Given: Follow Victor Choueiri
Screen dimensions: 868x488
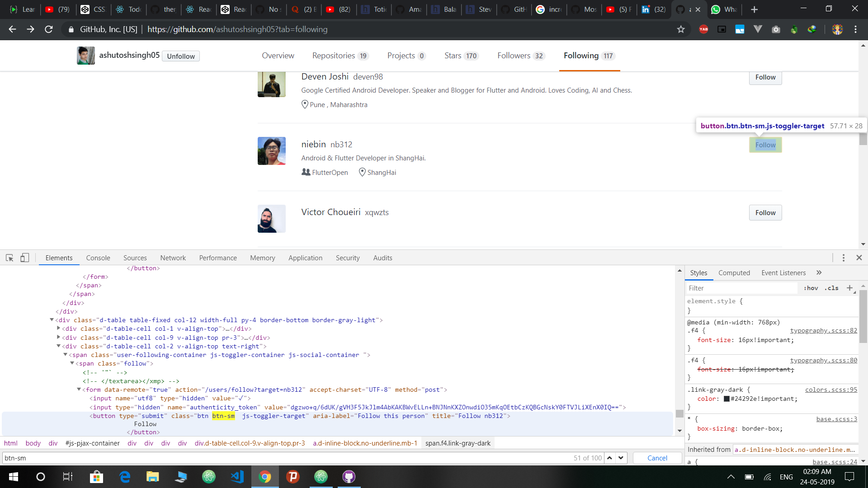Looking at the screenshot, I should coord(765,212).
